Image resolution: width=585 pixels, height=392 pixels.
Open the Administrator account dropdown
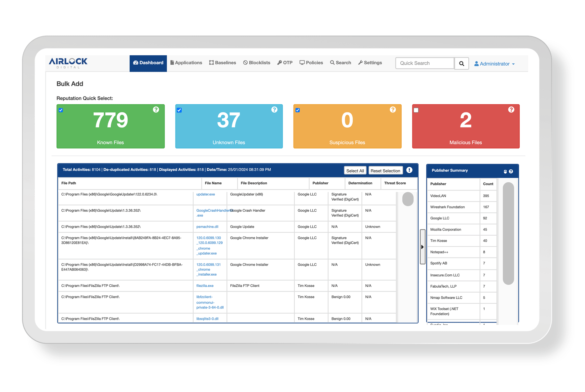[x=495, y=64]
